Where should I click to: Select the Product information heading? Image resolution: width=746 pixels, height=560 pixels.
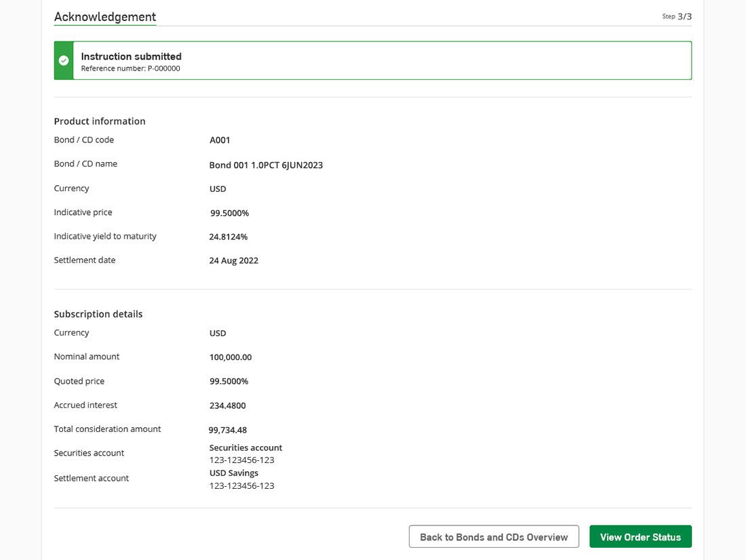(x=100, y=121)
